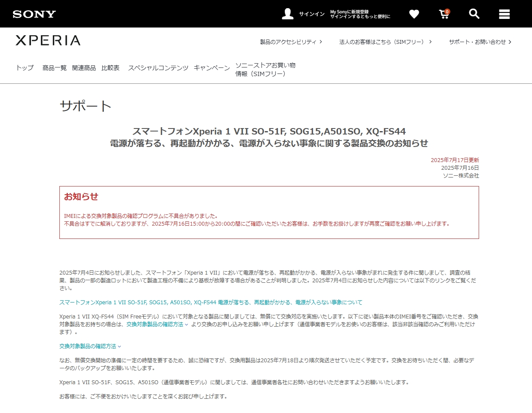Click the サインイン link
The width and height of the screenshot is (532, 413).
point(312,14)
